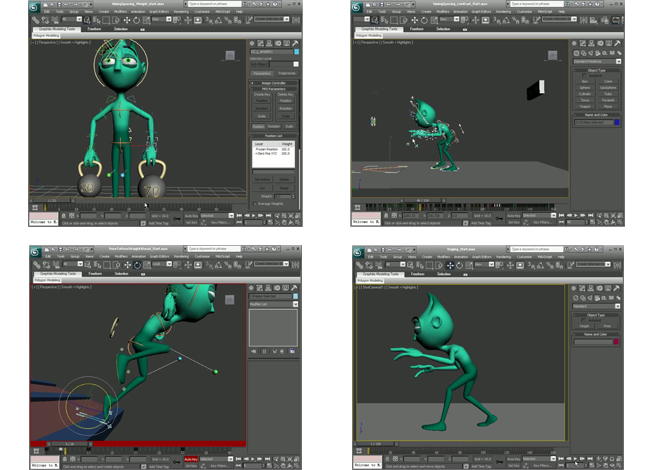The image size is (650, 470).
Task: Open the Motion panel tab icon in kettlebell window
Action: tap(279, 43)
